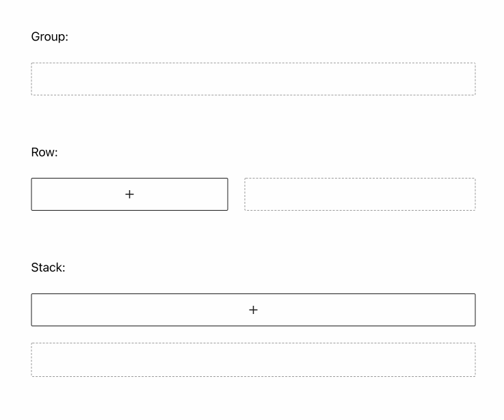
Task: Insert a new block into the Stack
Action: [x=253, y=310]
